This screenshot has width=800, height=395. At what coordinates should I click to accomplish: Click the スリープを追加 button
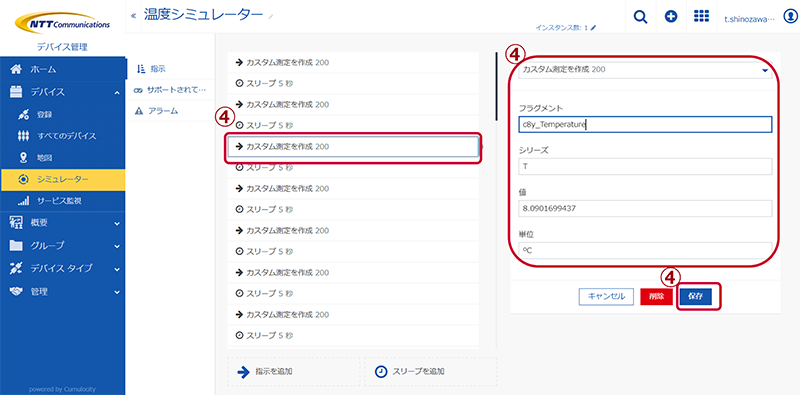(x=431, y=372)
